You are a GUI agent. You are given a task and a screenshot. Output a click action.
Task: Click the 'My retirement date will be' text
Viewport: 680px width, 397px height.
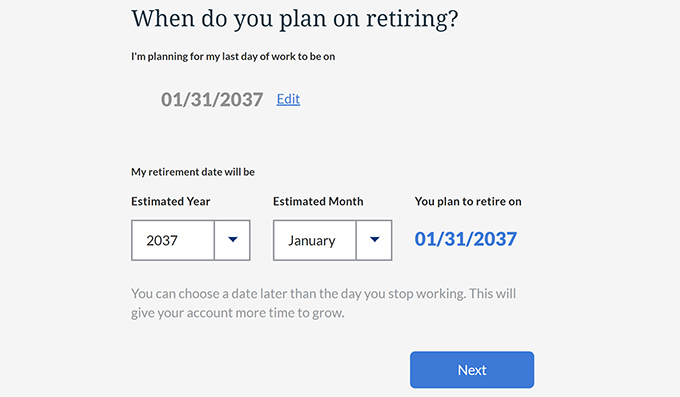193,172
